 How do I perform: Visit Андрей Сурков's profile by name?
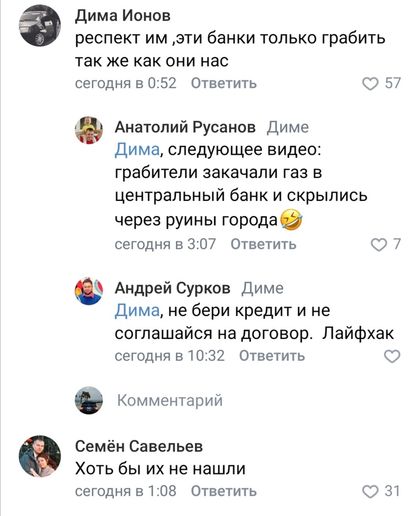click(x=173, y=289)
